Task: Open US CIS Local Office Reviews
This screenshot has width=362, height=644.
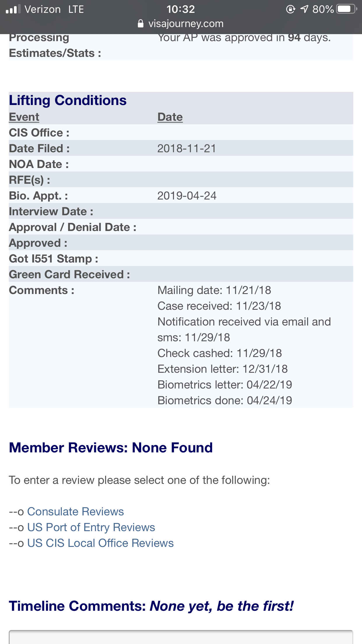Action: click(100, 543)
